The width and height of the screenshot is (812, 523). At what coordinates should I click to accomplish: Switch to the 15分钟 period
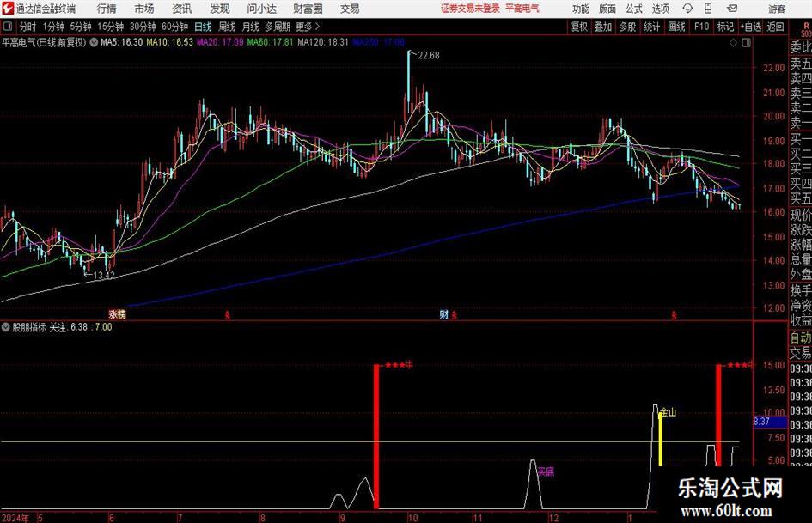[110, 27]
